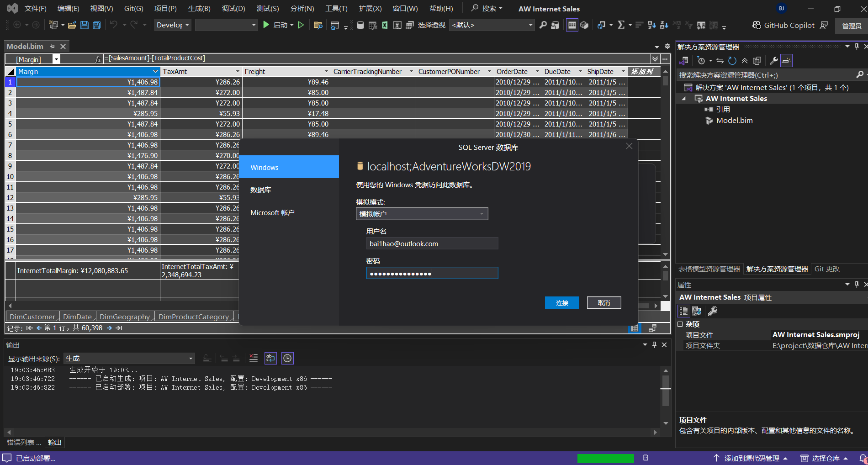Open the perspective <默认> dropdown
868x465 pixels.
tap(492, 25)
